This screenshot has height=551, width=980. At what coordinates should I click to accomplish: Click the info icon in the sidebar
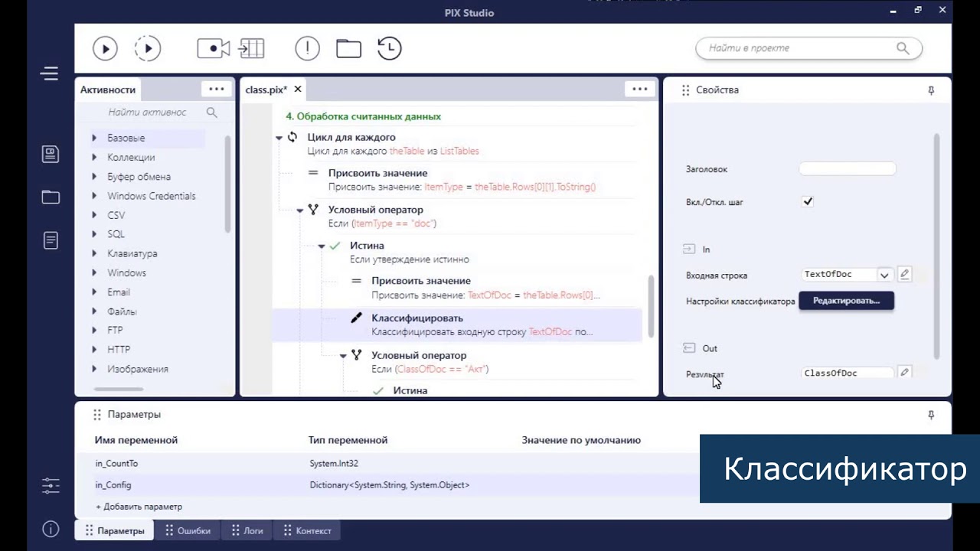51,530
